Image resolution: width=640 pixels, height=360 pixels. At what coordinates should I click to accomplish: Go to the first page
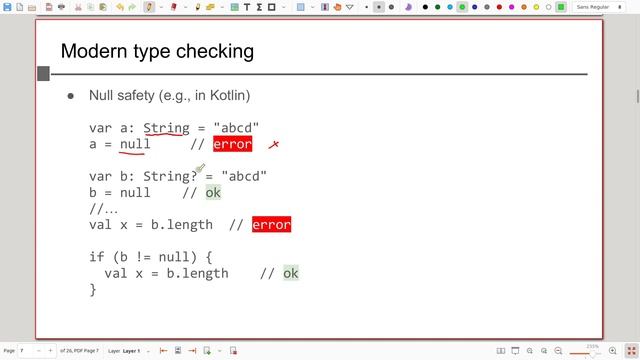point(163,351)
